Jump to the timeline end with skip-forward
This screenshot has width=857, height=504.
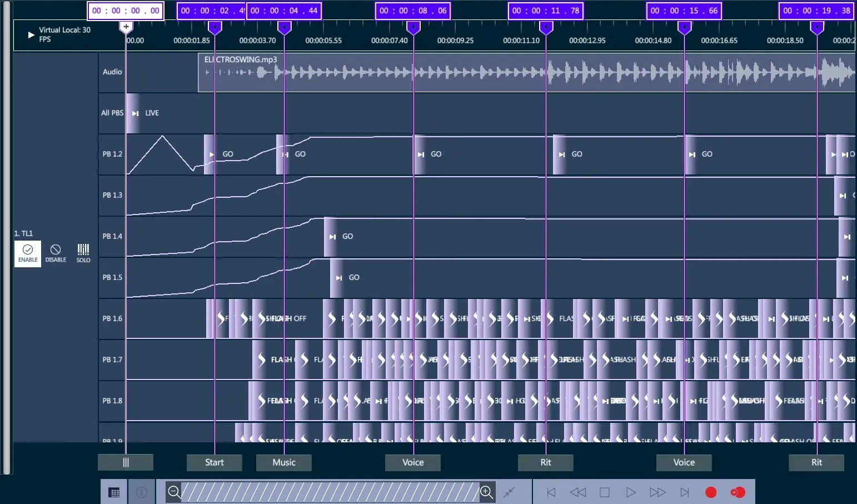pos(685,492)
